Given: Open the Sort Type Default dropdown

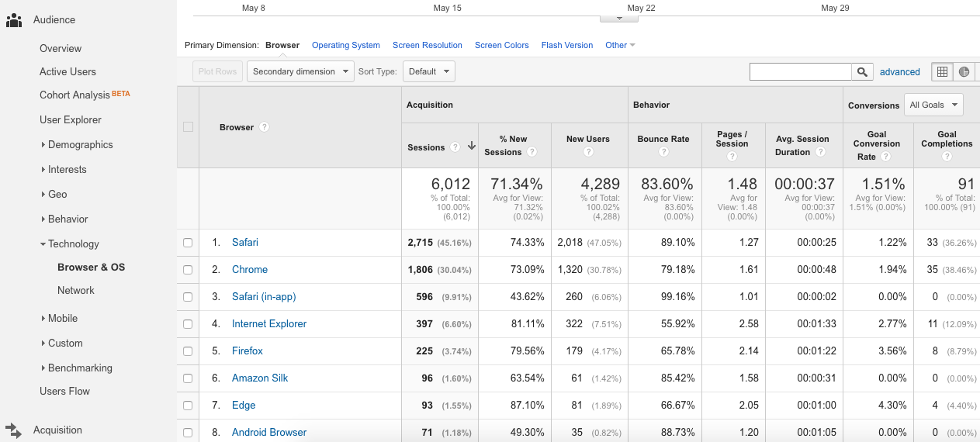Looking at the screenshot, I should pyautogui.click(x=428, y=72).
